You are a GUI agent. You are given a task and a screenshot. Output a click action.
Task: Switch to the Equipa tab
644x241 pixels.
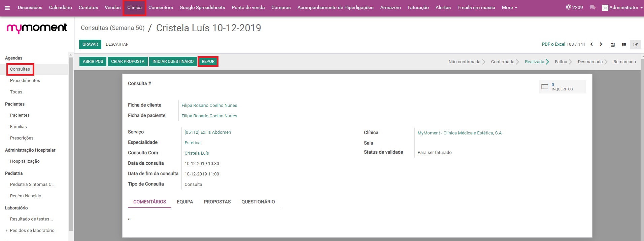[185, 202]
